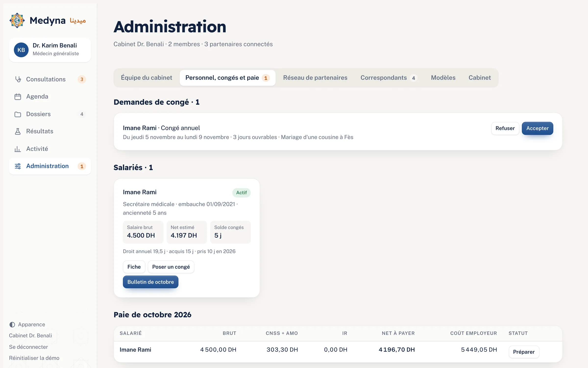Click the Agenda calendar icon
The width and height of the screenshot is (588, 368).
[18, 97]
